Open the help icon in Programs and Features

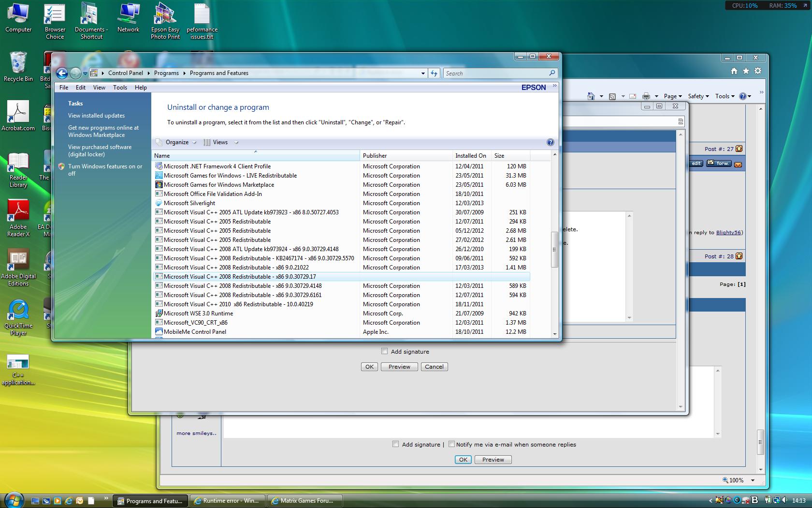pos(550,142)
